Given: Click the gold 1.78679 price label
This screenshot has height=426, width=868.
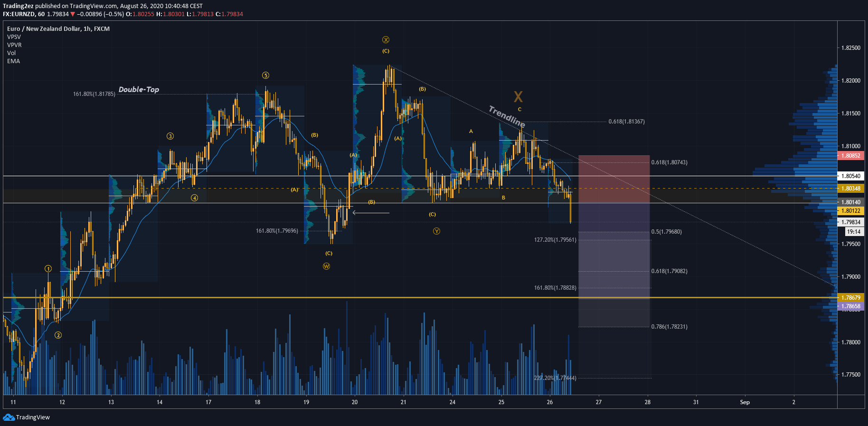Looking at the screenshot, I should coord(851,298).
